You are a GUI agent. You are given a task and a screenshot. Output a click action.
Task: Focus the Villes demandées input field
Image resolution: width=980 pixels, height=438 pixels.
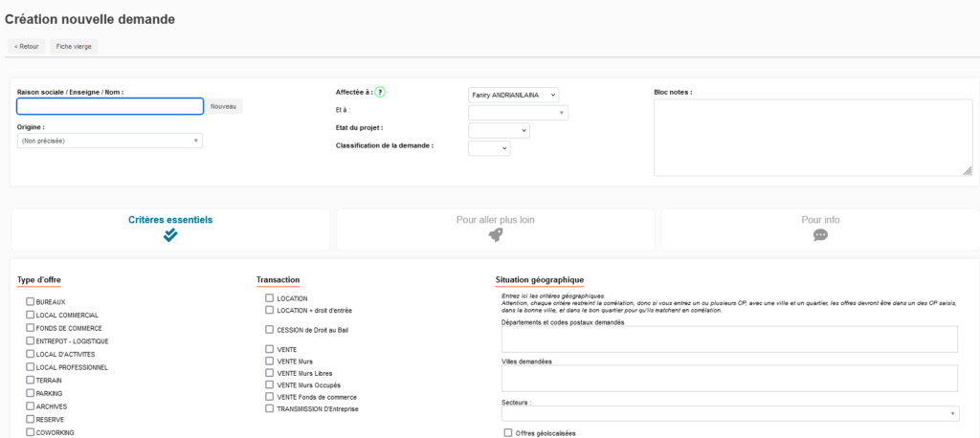[x=729, y=379]
